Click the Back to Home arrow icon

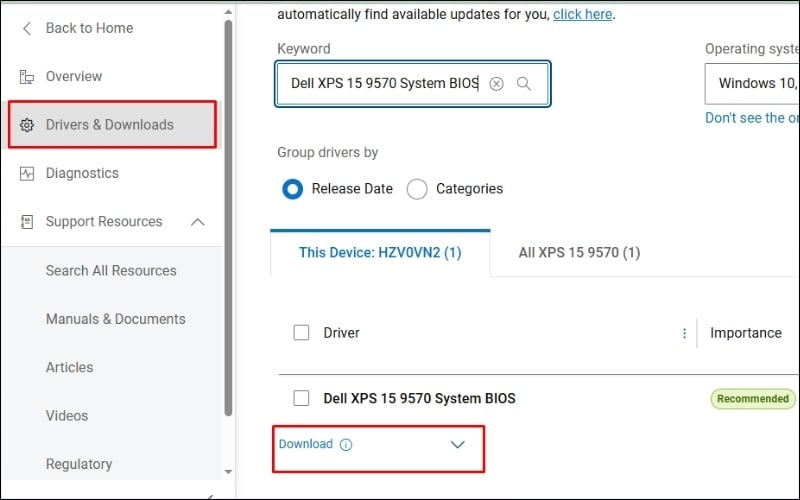click(27, 29)
